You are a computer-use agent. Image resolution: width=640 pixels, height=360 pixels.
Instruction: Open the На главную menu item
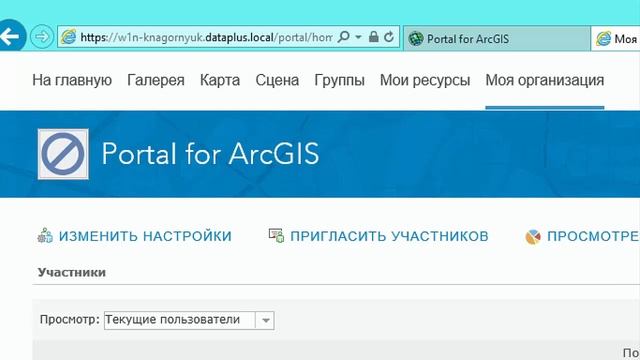coord(72,80)
